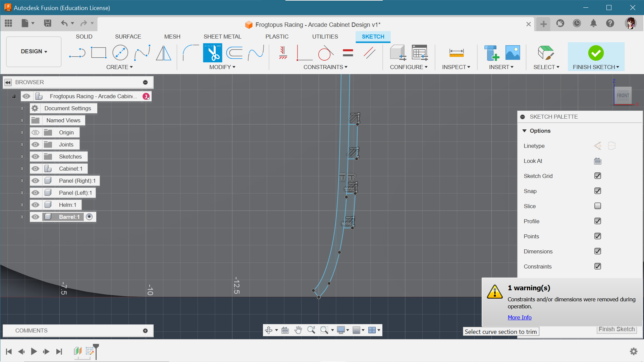Viewport: 644px width, 362px height.
Task: Select the Line sketch tool
Action: coord(77,53)
